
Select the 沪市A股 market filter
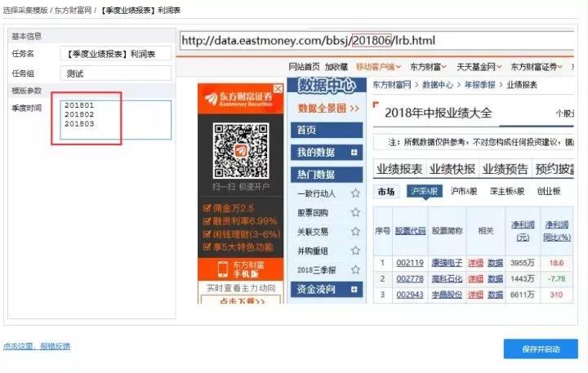[x=464, y=192]
